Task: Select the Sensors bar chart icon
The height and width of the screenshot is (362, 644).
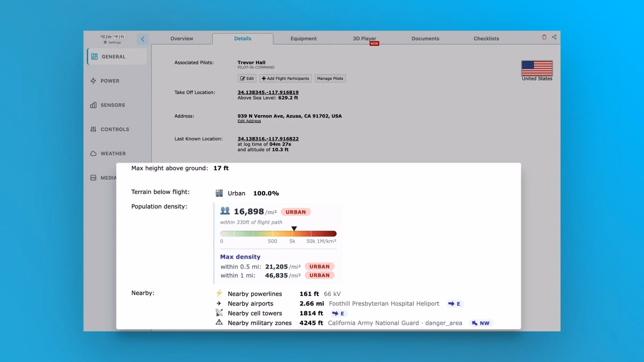Action: tap(93, 105)
